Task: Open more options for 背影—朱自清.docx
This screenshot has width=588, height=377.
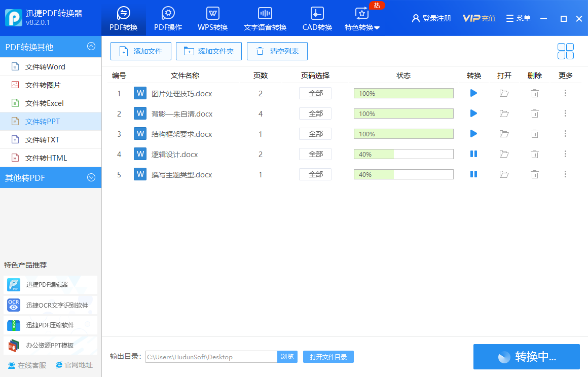Action: pos(565,113)
